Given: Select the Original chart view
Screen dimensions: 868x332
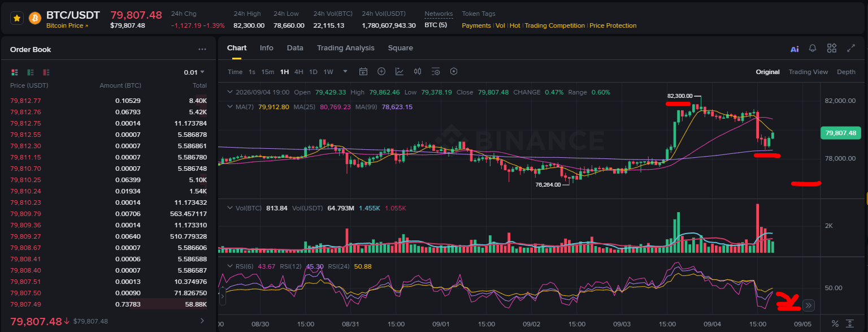Looking at the screenshot, I should pos(768,72).
